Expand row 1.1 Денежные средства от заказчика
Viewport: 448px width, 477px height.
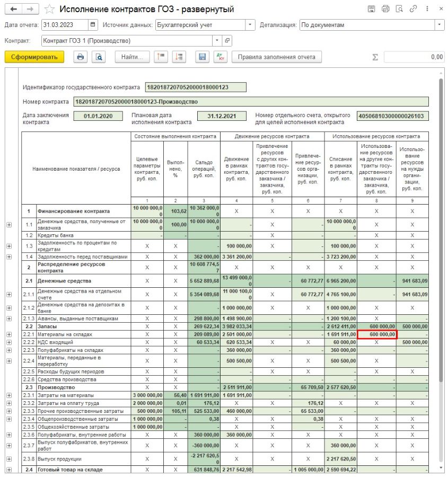pyautogui.click(x=9, y=225)
